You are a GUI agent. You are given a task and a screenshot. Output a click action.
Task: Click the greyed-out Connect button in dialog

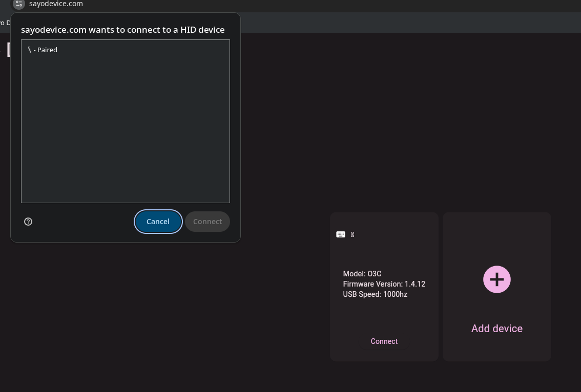point(207,222)
